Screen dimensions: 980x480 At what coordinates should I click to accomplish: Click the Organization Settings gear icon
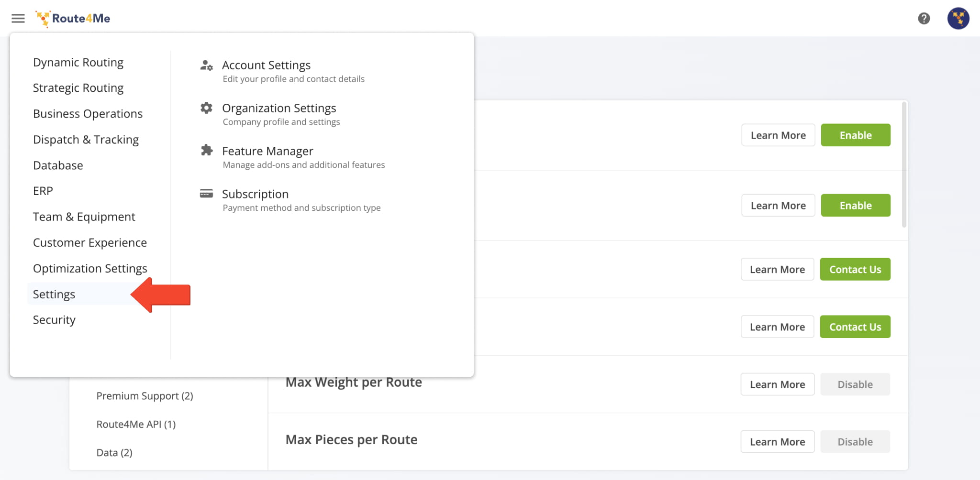(206, 108)
